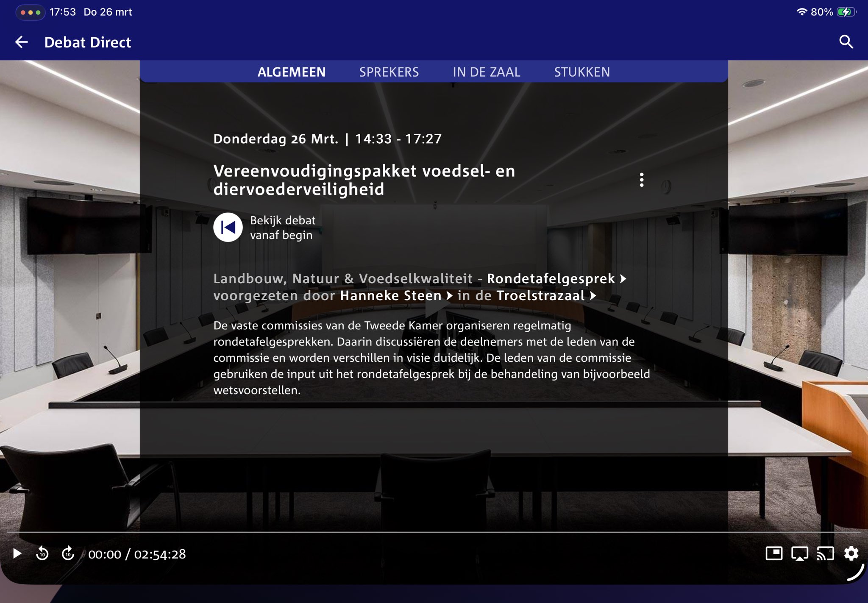
Task: Click Bekijk debat vanaf begin button
Action: click(x=228, y=228)
